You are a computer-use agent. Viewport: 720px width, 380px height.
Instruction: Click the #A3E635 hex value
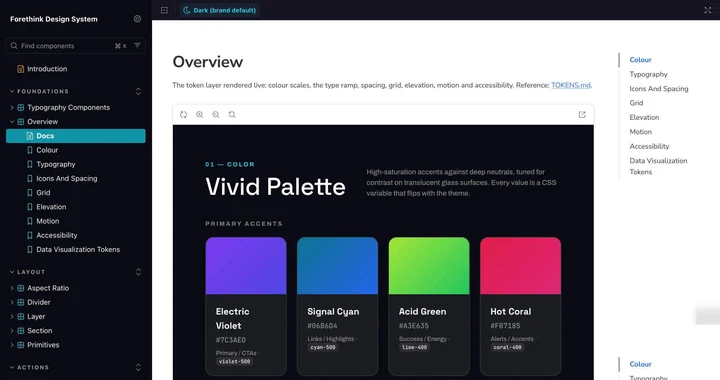413,326
